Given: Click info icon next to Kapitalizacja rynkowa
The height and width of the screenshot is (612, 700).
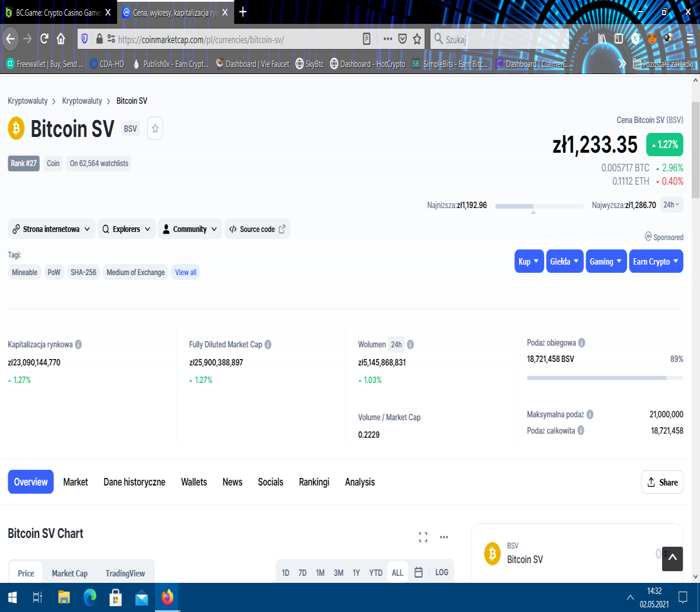Looking at the screenshot, I should click(x=78, y=344).
